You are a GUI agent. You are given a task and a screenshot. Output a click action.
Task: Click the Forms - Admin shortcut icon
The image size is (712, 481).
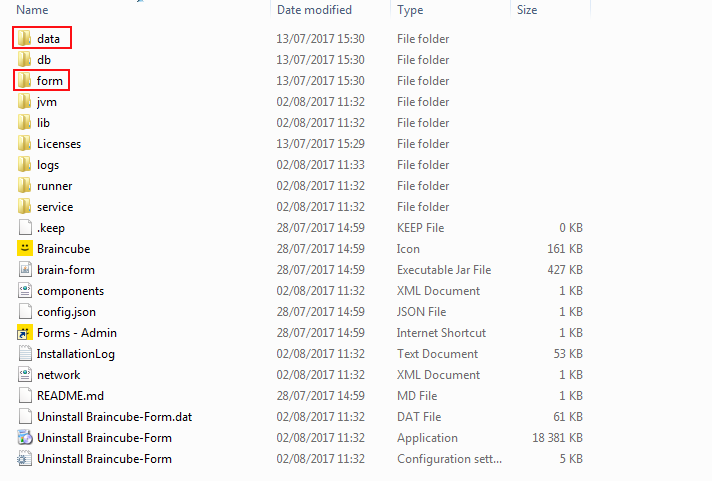tap(25, 333)
